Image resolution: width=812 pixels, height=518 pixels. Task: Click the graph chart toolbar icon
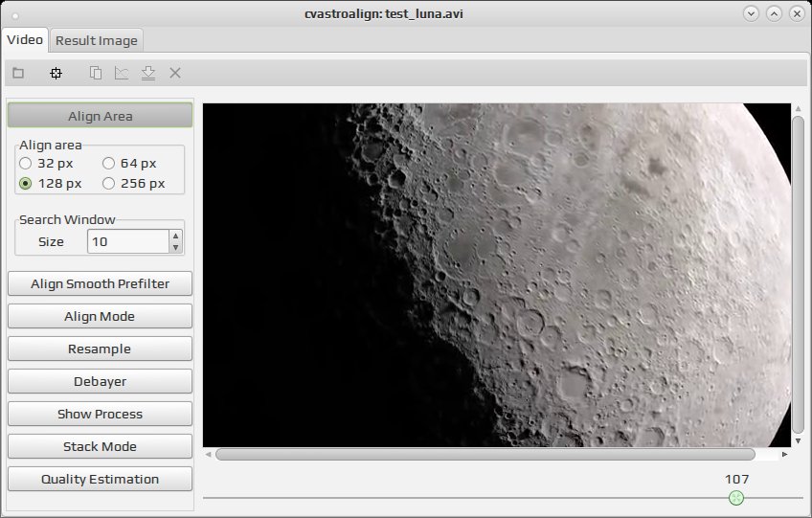pos(122,73)
